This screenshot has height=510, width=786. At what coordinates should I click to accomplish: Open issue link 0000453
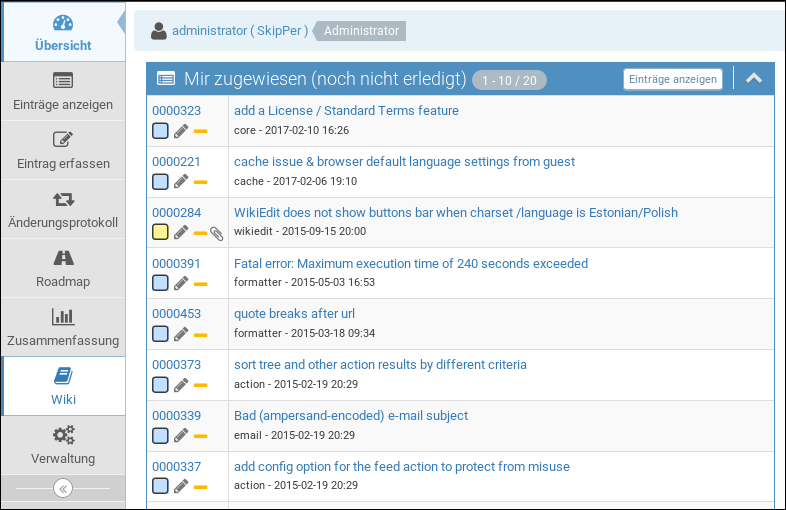coord(176,314)
